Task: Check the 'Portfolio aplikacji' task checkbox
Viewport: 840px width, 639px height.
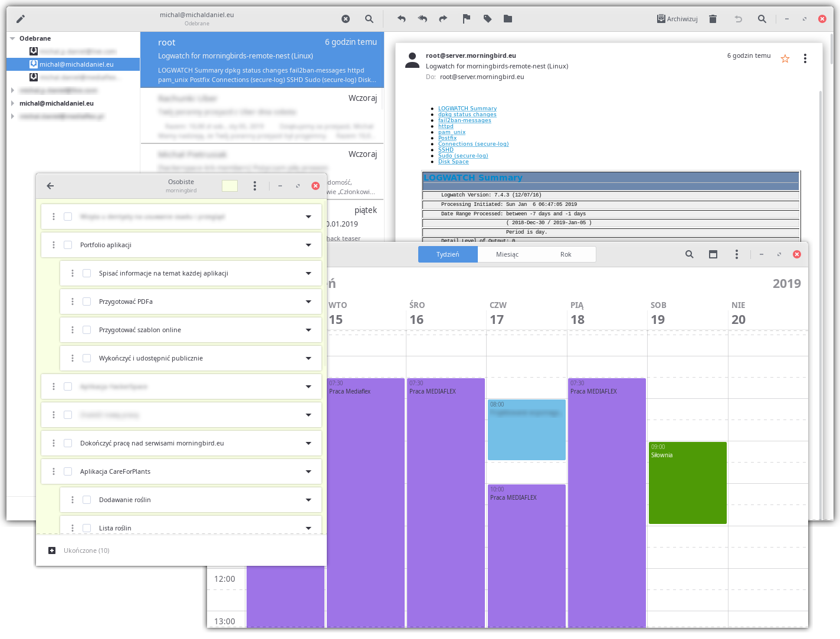Action: point(68,245)
